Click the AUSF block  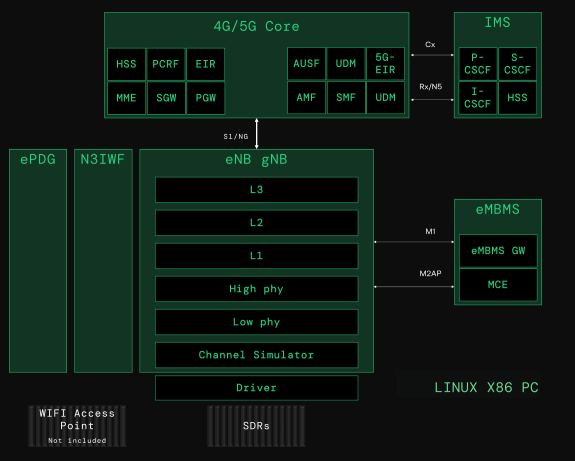(x=307, y=63)
